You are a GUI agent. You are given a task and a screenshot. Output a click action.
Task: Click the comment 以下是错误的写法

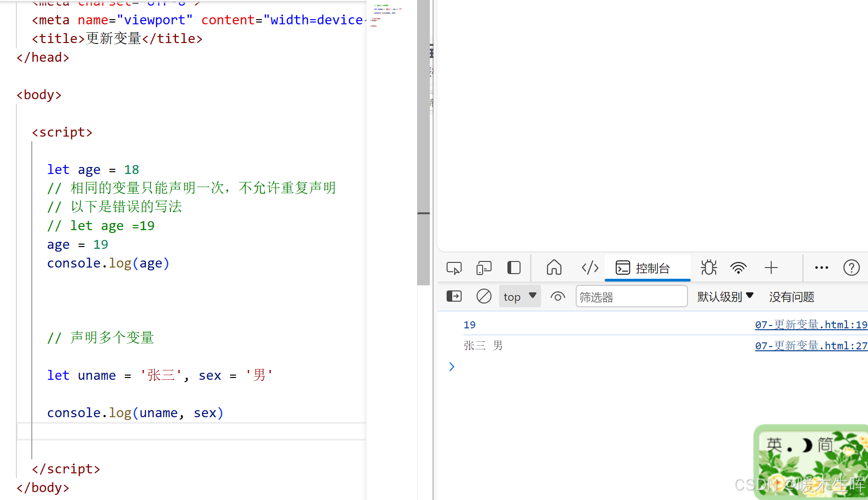pyautogui.click(x=115, y=207)
